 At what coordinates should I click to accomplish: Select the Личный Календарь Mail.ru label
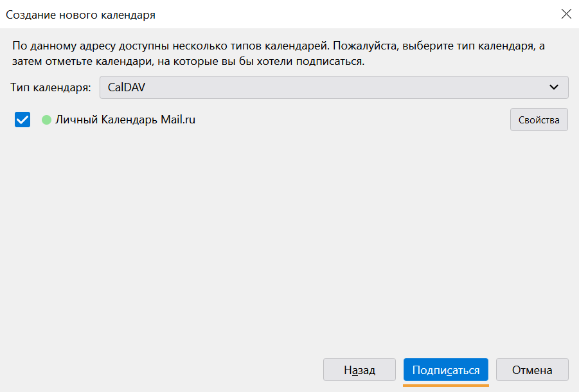[125, 120]
